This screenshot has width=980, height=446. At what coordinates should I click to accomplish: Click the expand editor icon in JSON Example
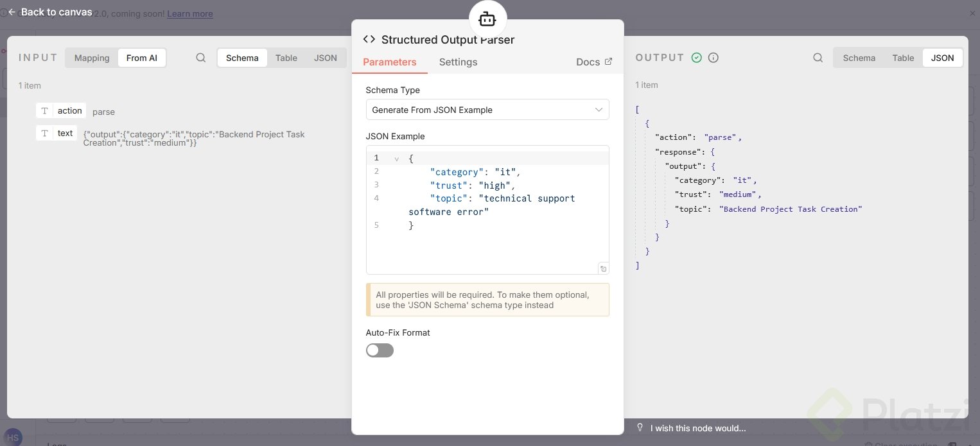[x=603, y=268]
